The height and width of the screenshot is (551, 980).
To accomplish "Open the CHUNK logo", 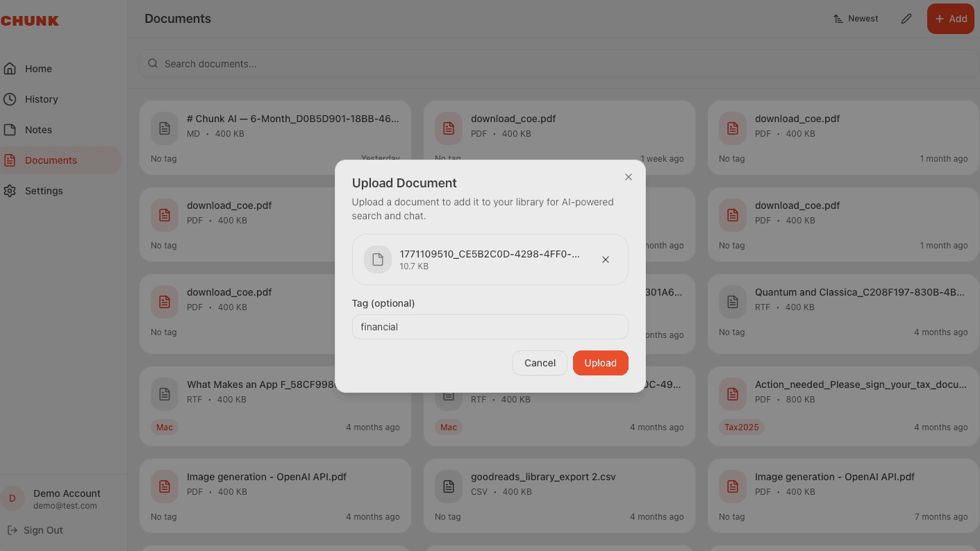I will tap(30, 20).
